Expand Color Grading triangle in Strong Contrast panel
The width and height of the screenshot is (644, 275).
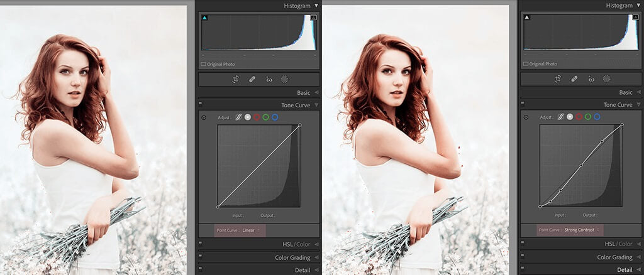[638, 257]
